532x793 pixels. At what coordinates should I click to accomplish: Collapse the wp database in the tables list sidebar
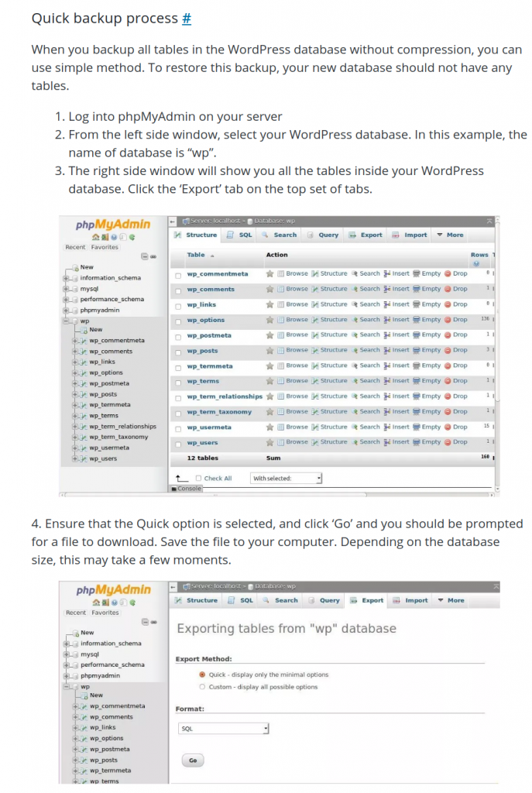[67, 321]
